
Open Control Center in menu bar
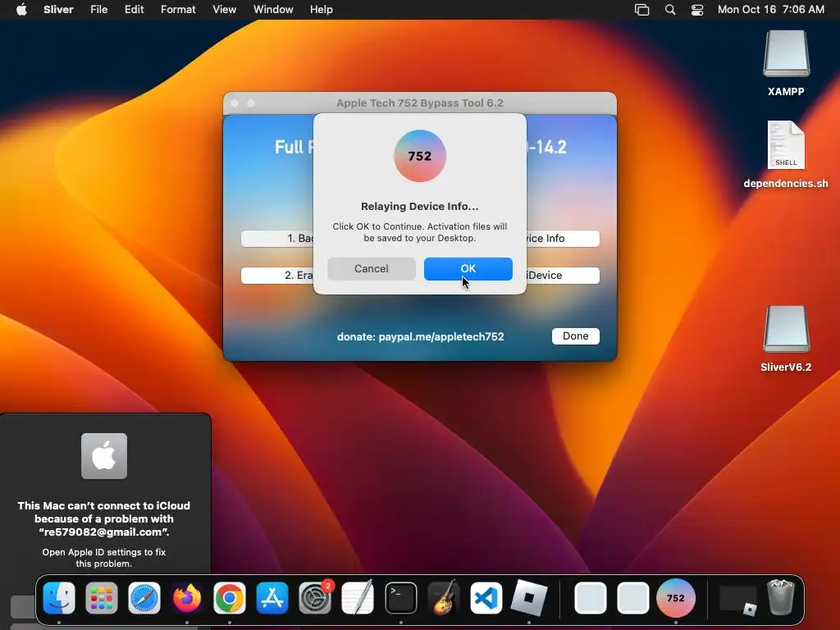(697, 9)
